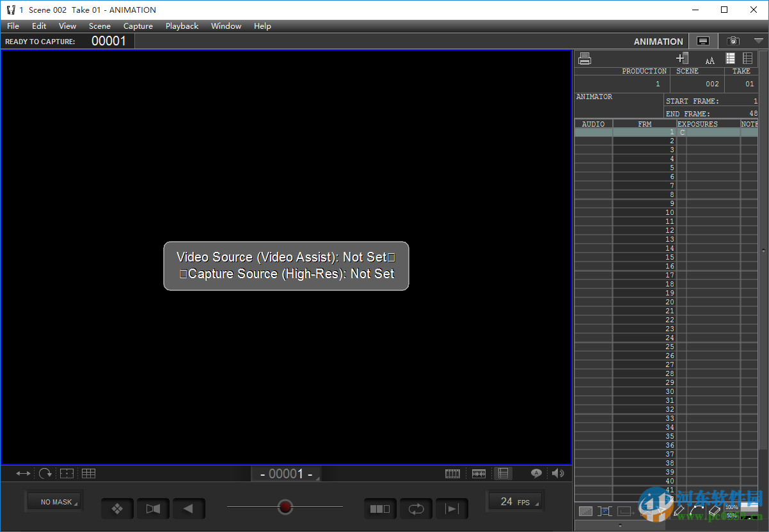Open the timeline filmstrip view icon

(452, 474)
